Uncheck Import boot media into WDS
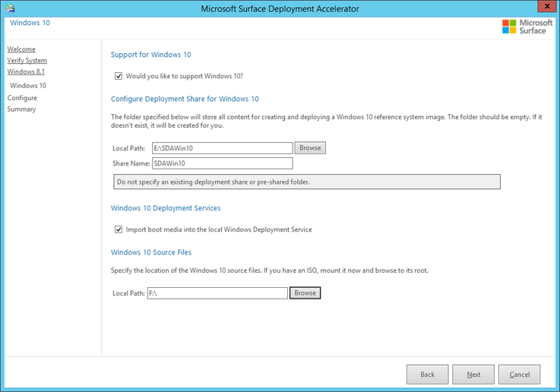560x392 pixels. (119, 229)
